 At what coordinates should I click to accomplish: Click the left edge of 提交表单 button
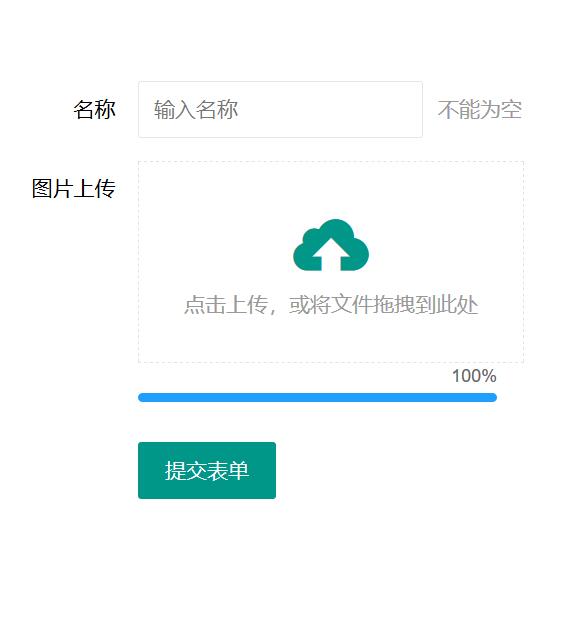pos(143,470)
